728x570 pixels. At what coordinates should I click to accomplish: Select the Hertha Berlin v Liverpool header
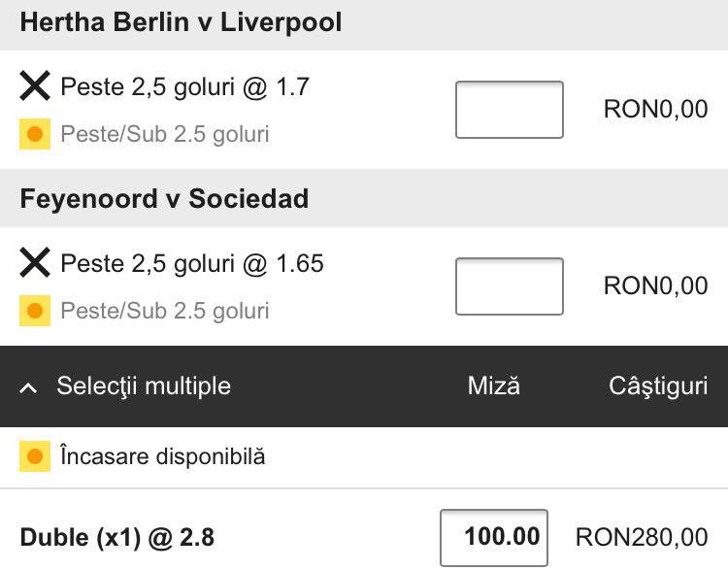pos(182,22)
